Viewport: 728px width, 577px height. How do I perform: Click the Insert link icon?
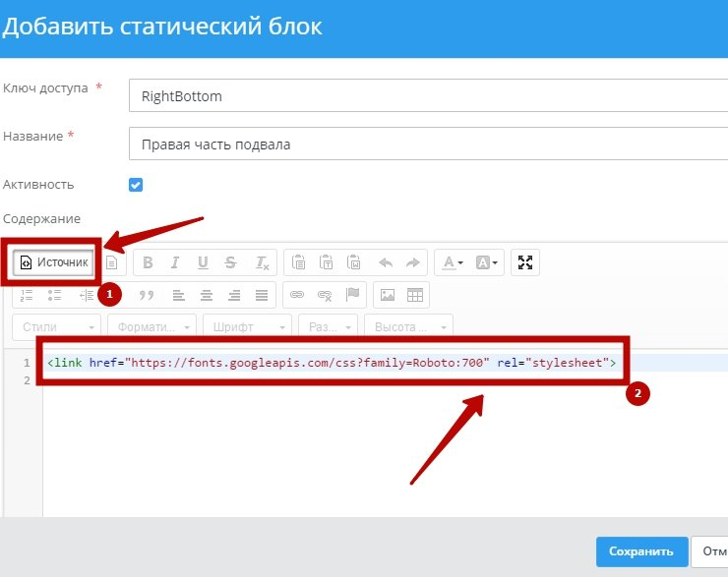coord(297,294)
